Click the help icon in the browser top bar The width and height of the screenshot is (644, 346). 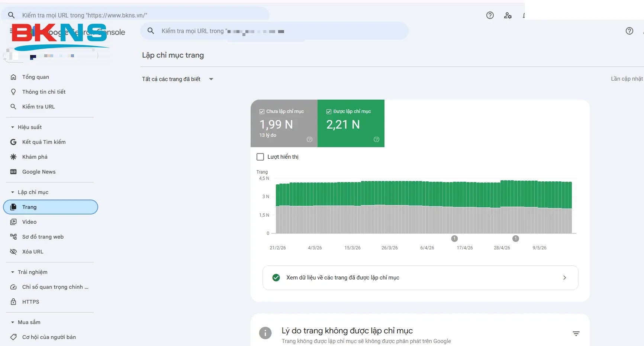click(490, 15)
